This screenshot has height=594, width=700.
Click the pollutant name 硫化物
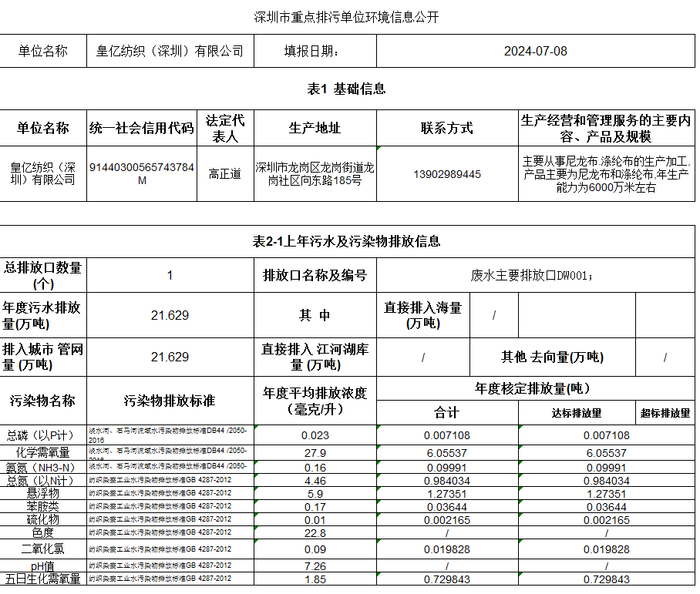[x=43, y=519]
